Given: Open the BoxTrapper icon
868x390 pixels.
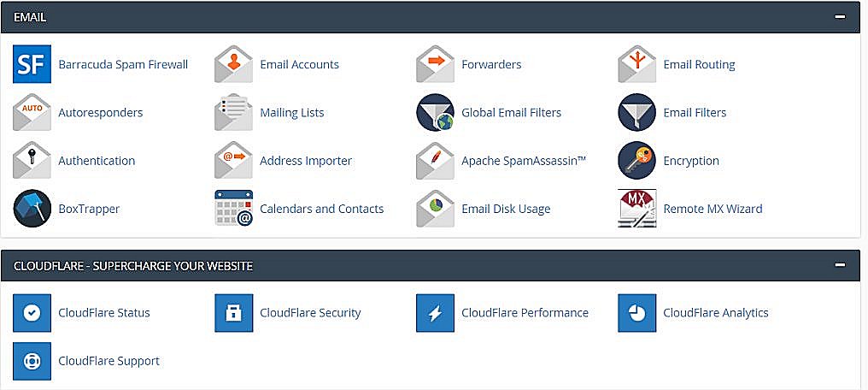Looking at the screenshot, I should 32,208.
